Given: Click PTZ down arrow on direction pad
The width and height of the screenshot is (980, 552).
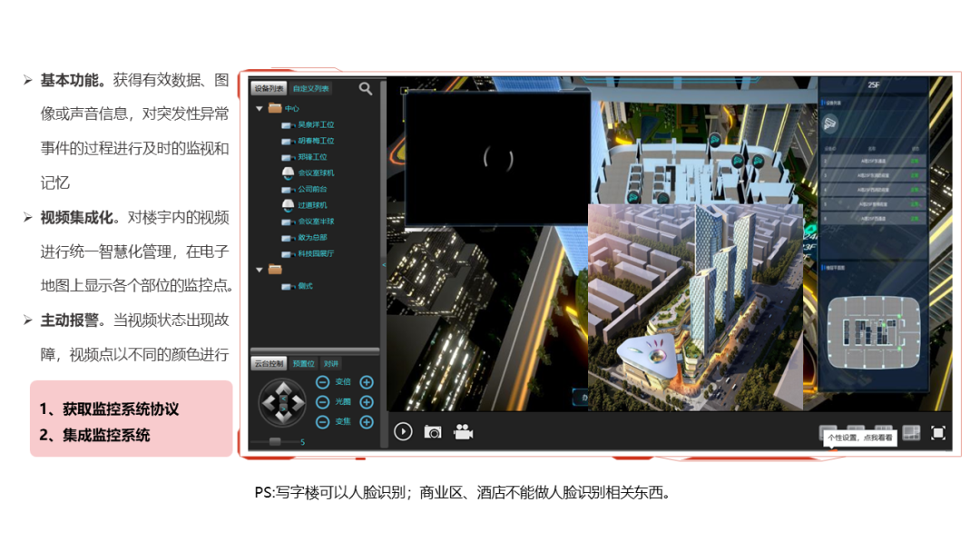Looking at the screenshot, I should click(282, 419).
